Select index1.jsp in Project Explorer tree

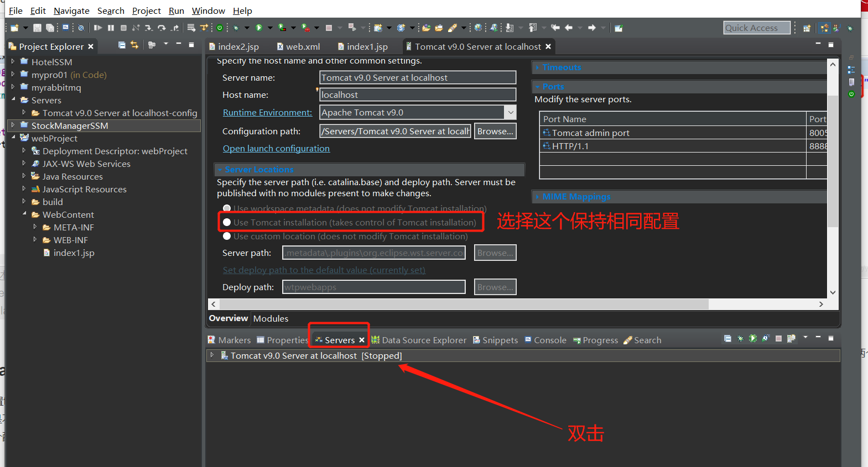74,253
